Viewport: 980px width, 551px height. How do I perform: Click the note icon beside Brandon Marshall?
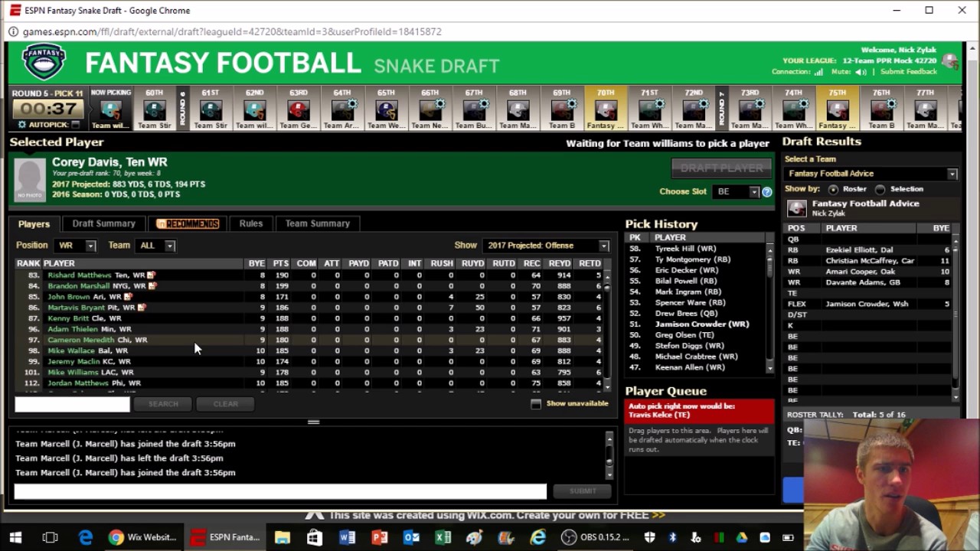tap(152, 285)
